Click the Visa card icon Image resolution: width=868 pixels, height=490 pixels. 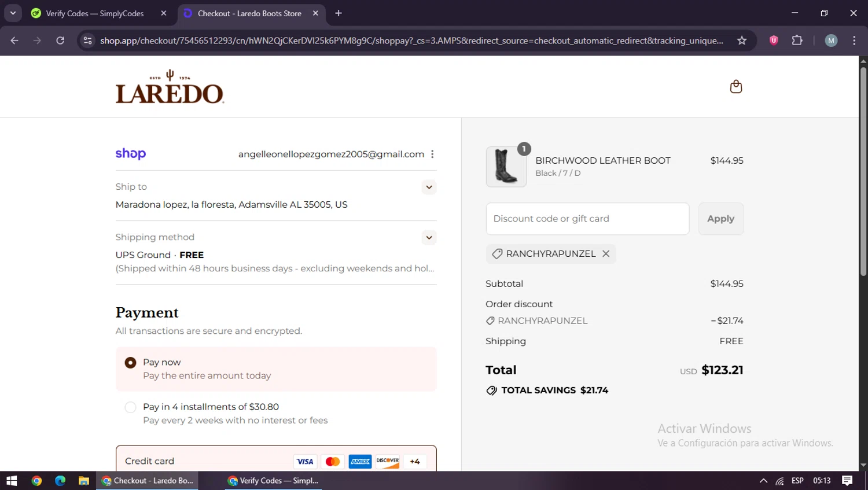click(x=304, y=462)
